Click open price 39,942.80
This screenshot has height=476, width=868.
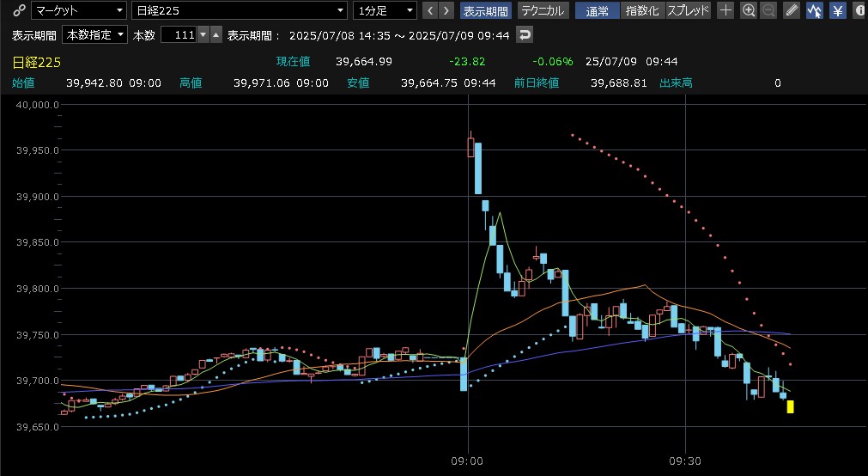[x=94, y=83]
